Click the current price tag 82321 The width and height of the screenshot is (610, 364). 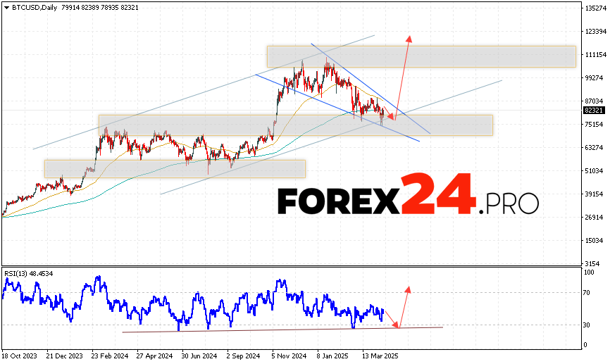pos(593,111)
